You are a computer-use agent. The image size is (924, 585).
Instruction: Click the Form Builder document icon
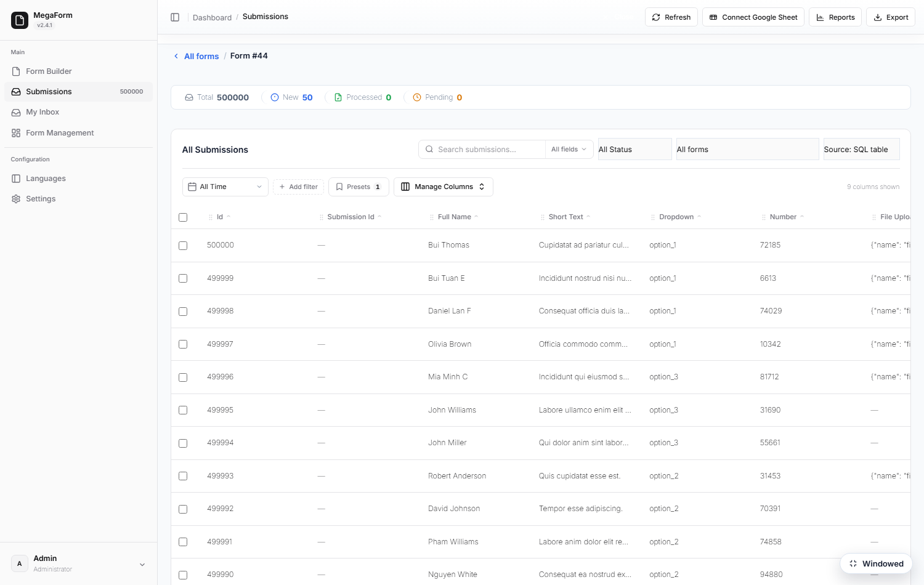pos(16,71)
